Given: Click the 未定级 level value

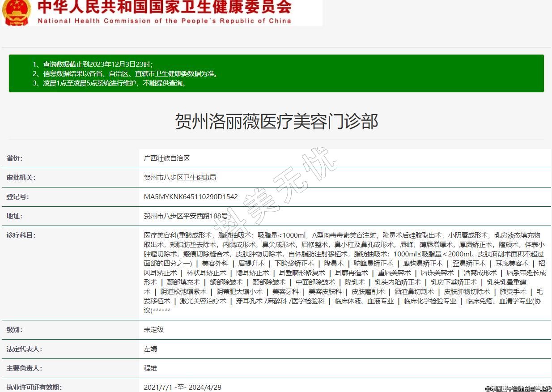Looking at the screenshot, I should click(153, 330).
